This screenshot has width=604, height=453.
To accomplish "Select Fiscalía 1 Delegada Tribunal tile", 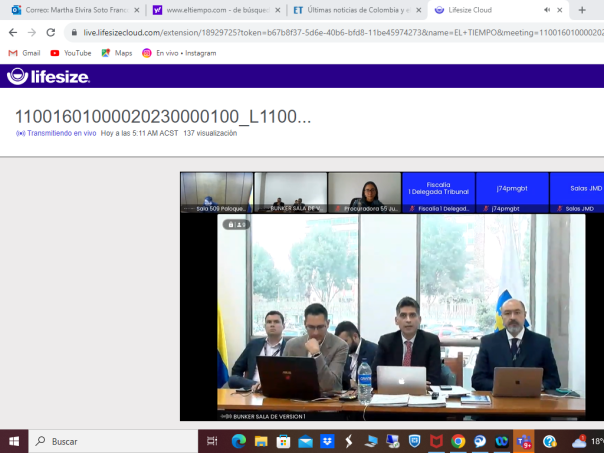I will [438, 192].
